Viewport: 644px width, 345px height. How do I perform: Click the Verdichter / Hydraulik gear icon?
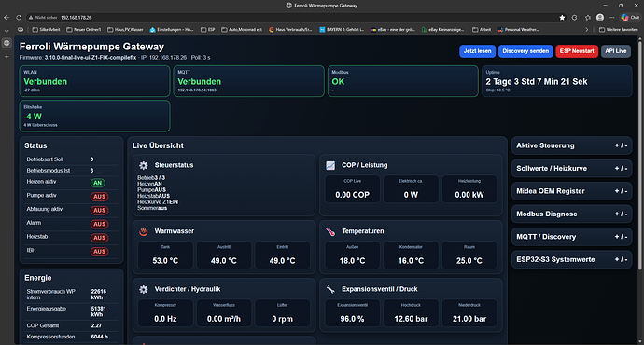(x=144, y=290)
